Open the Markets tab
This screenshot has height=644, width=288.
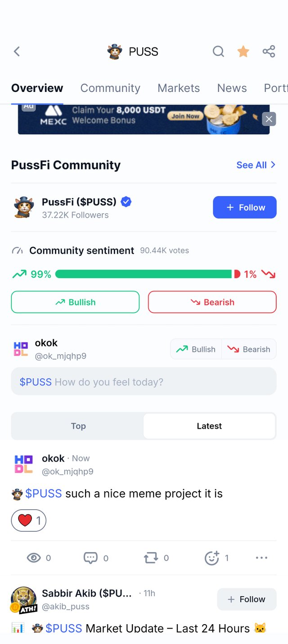pyautogui.click(x=179, y=88)
